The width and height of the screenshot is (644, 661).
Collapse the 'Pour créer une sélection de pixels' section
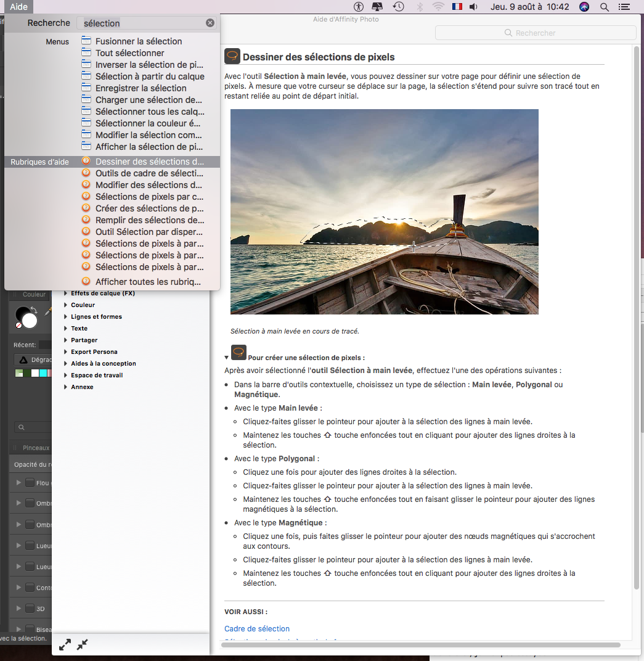[x=227, y=358]
